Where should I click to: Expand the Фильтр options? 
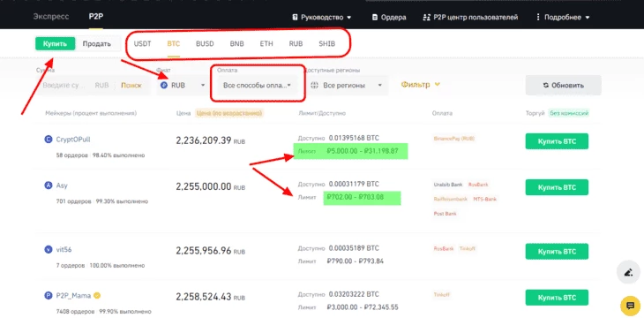421,84
